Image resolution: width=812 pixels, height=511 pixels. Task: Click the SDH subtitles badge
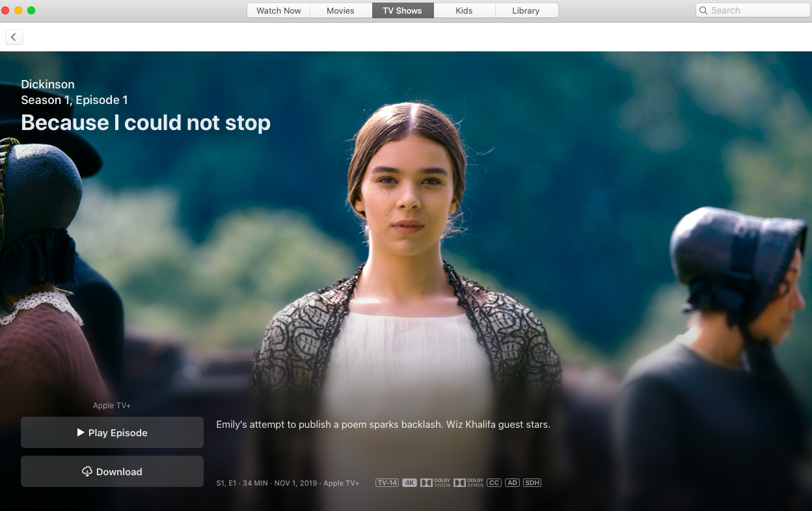[532, 482]
